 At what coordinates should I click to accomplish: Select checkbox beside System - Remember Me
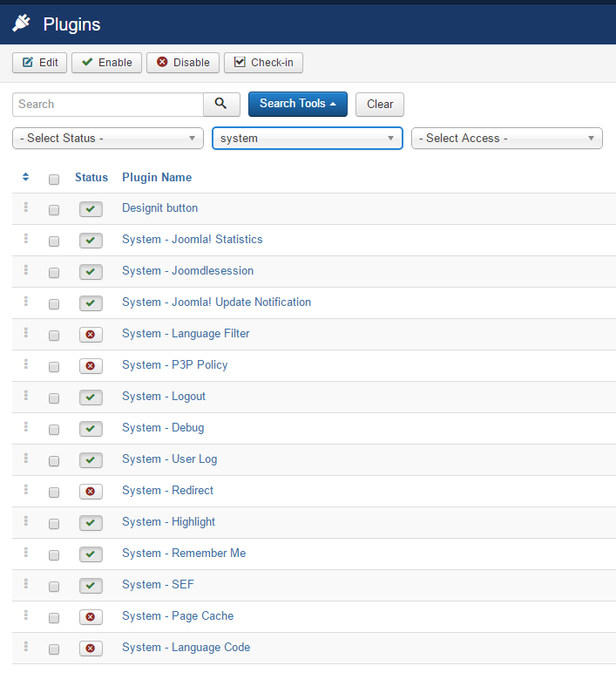(54, 555)
